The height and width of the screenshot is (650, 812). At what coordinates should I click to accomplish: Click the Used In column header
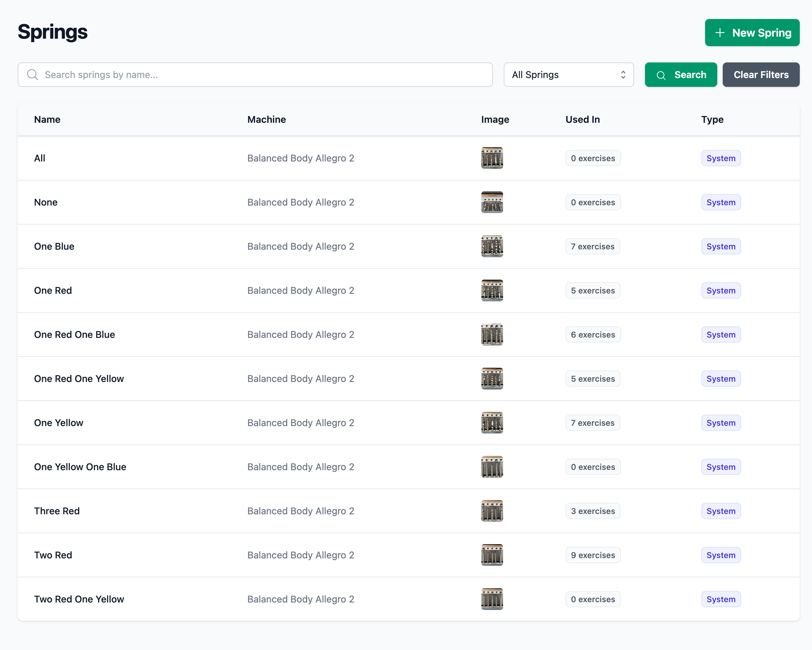(582, 119)
